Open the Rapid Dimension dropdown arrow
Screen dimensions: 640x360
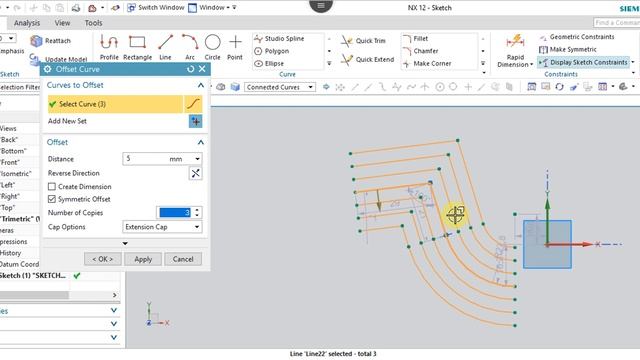pos(531,65)
